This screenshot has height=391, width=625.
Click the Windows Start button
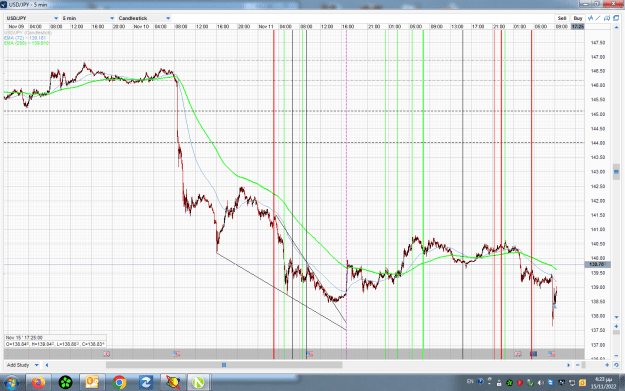(x=11, y=383)
